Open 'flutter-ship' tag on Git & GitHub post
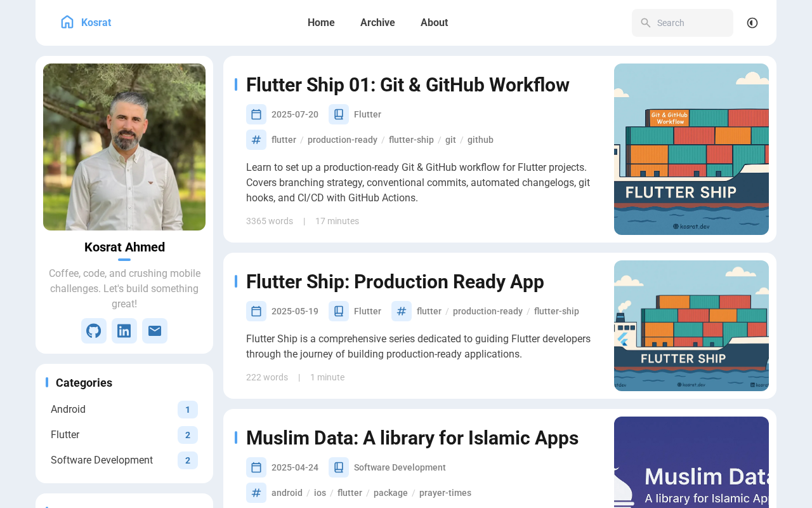This screenshot has width=812, height=508. point(411,140)
